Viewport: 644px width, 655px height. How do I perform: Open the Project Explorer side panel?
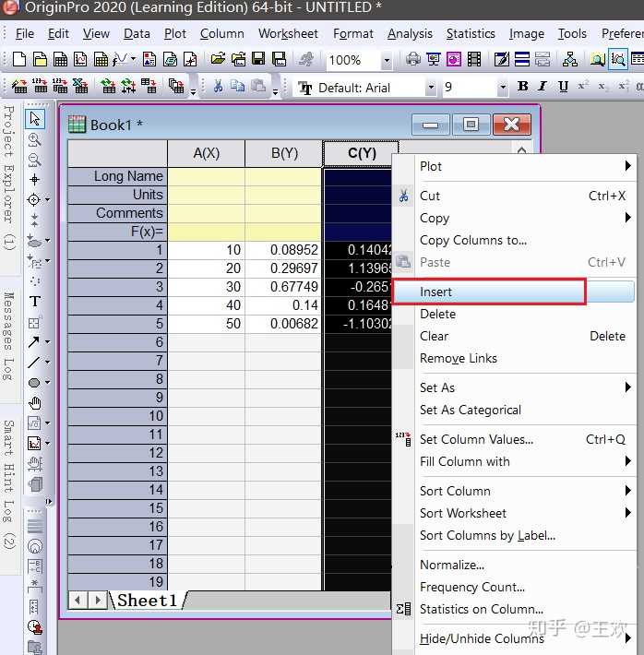coord(9,177)
